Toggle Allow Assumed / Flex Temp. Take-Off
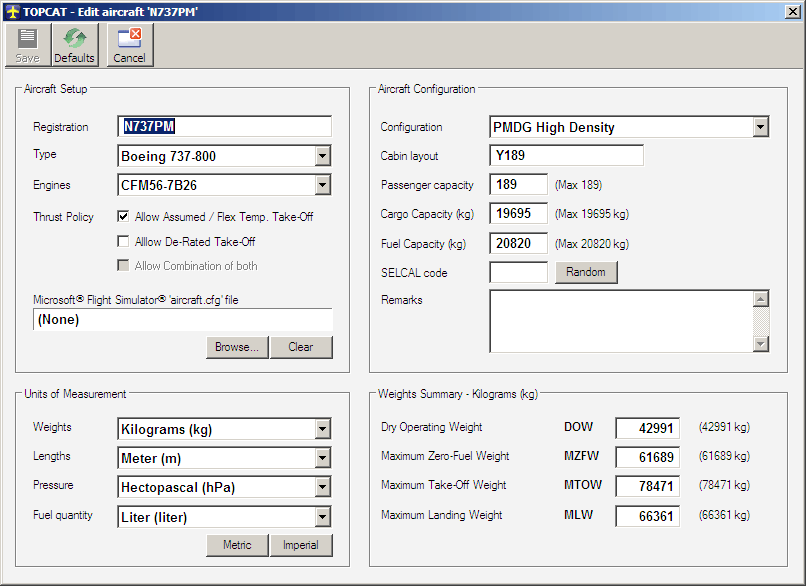This screenshot has width=806, height=586. coord(123,216)
